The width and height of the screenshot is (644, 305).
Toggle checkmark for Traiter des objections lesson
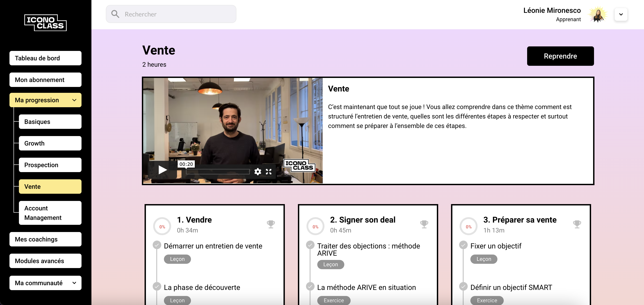310,245
